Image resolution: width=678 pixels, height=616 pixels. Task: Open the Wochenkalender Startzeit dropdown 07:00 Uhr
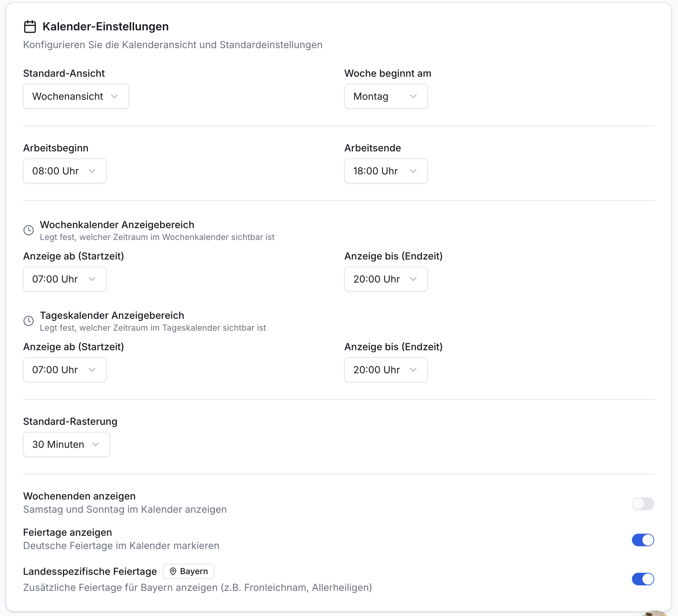[x=65, y=279]
